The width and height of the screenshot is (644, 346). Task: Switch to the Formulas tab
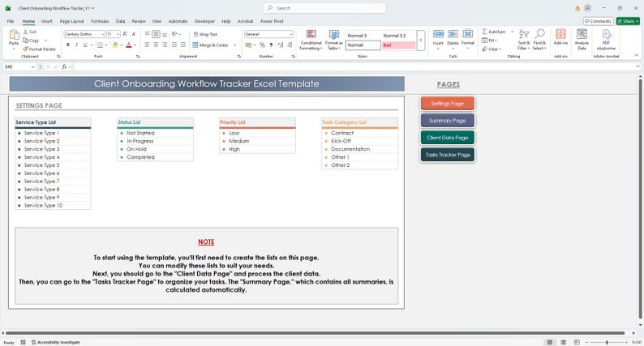[100, 21]
